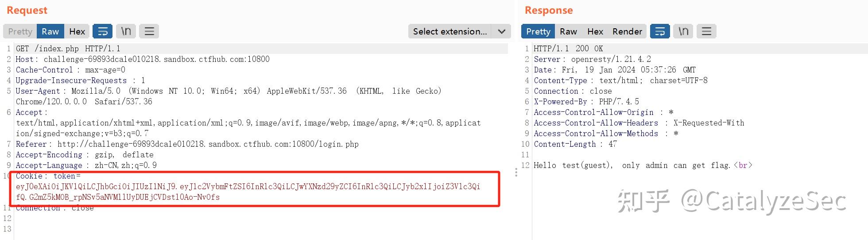Image resolution: width=868 pixels, height=240 pixels.
Task: Open the Request panel hamburger menu
Action: click(x=149, y=31)
